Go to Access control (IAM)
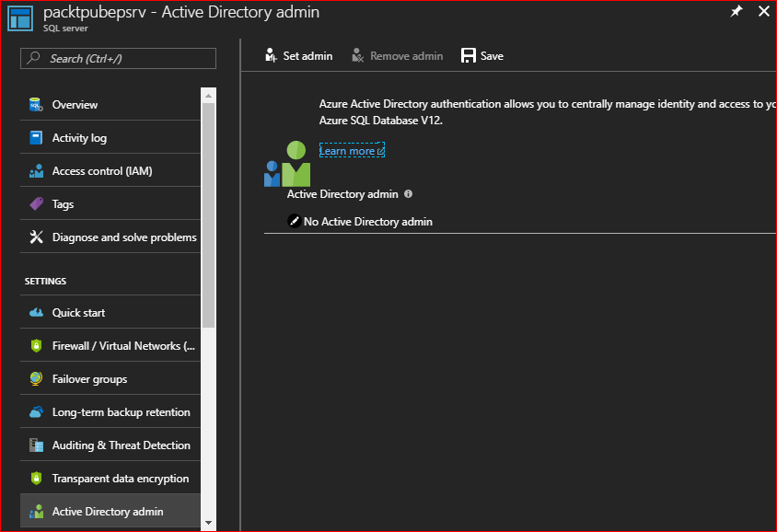 coord(110,171)
